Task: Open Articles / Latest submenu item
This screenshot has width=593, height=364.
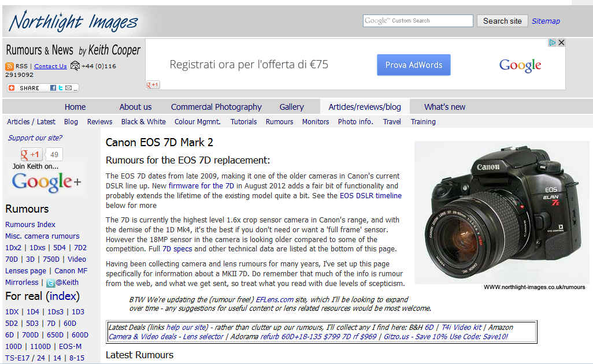Action: point(31,122)
